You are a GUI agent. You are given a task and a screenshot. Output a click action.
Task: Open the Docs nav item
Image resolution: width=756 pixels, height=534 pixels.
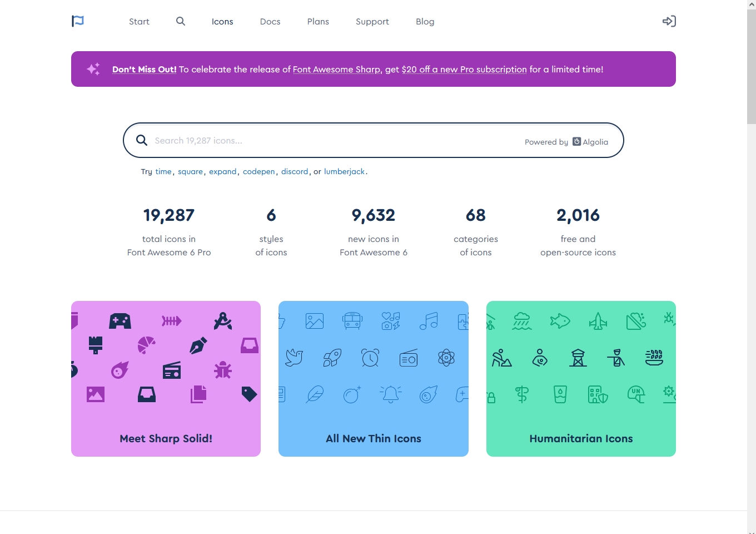(x=270, y=22)
